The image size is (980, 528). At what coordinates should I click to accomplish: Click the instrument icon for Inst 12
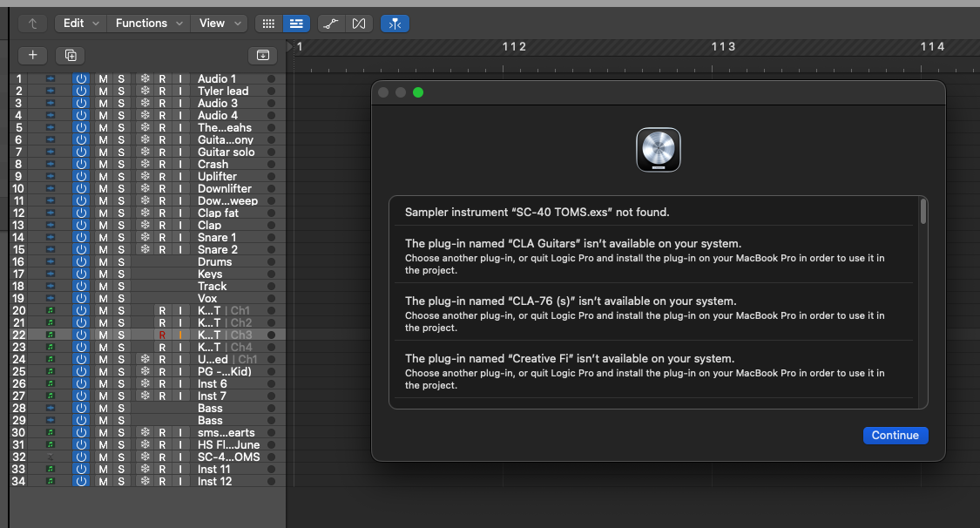51,481
